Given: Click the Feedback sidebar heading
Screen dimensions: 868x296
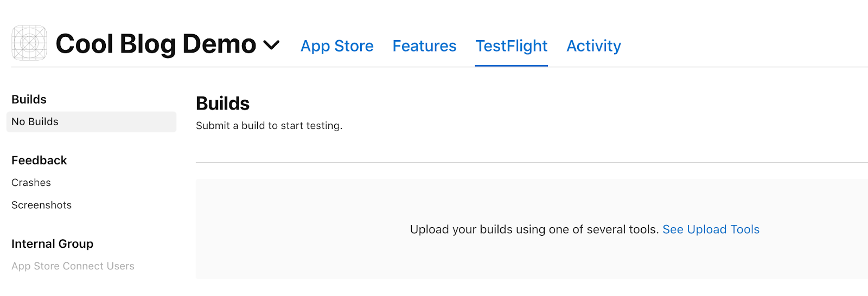Looking at the screenshot, I should coord(39,160).
